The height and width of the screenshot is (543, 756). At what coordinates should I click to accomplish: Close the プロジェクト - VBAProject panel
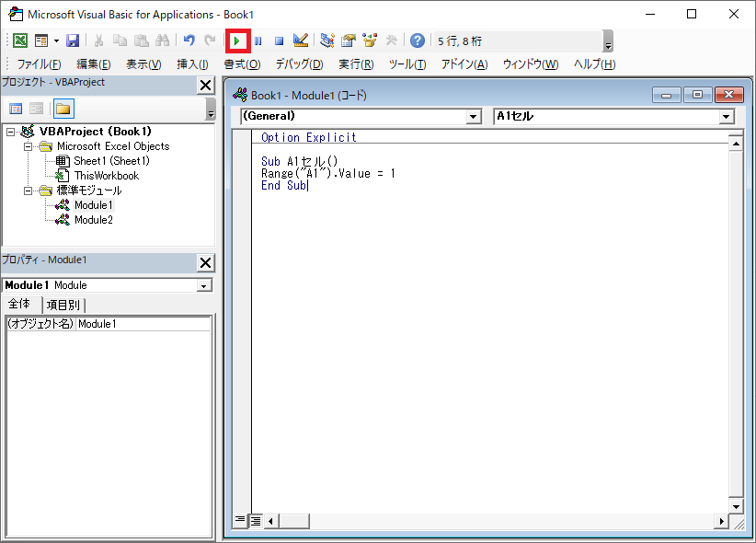coord(206,86)
